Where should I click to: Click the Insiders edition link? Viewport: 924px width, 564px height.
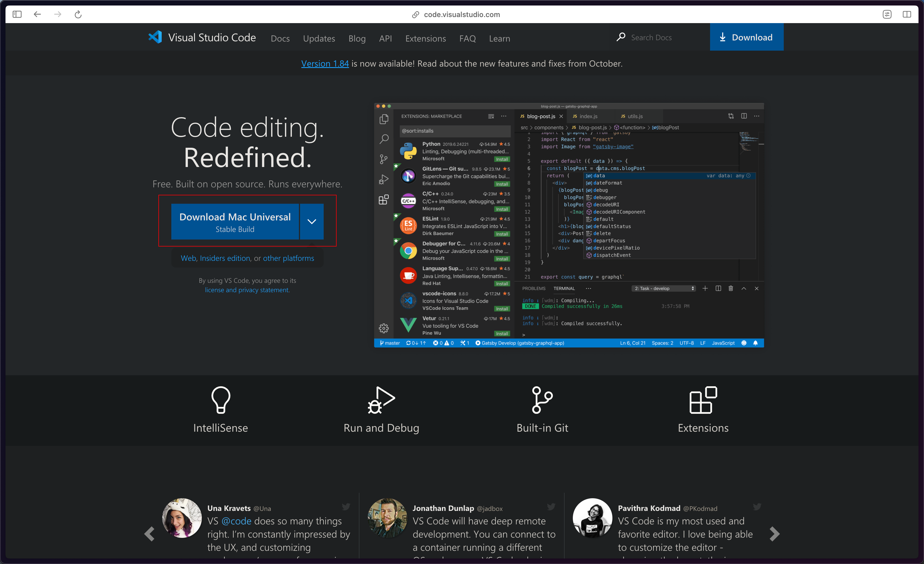[x=225, y=258]
